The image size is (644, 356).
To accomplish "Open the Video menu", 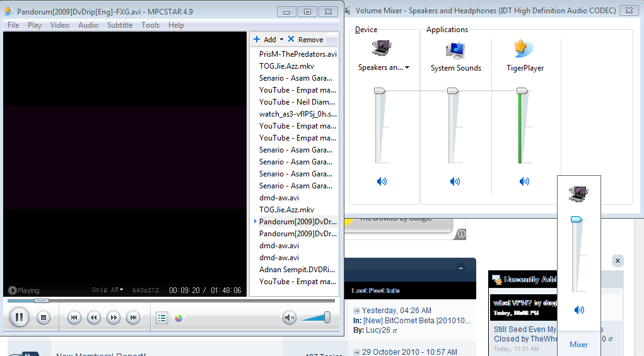I will 59,25.
